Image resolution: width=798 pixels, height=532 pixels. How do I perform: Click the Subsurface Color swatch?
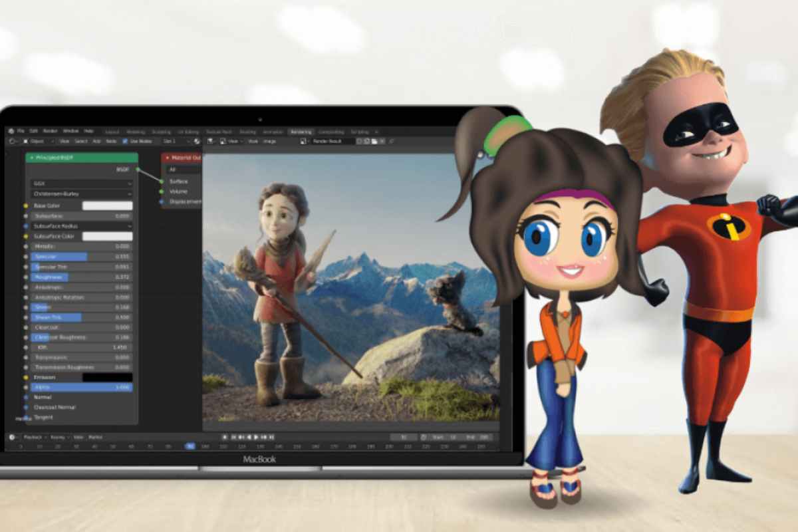point(107,236)
